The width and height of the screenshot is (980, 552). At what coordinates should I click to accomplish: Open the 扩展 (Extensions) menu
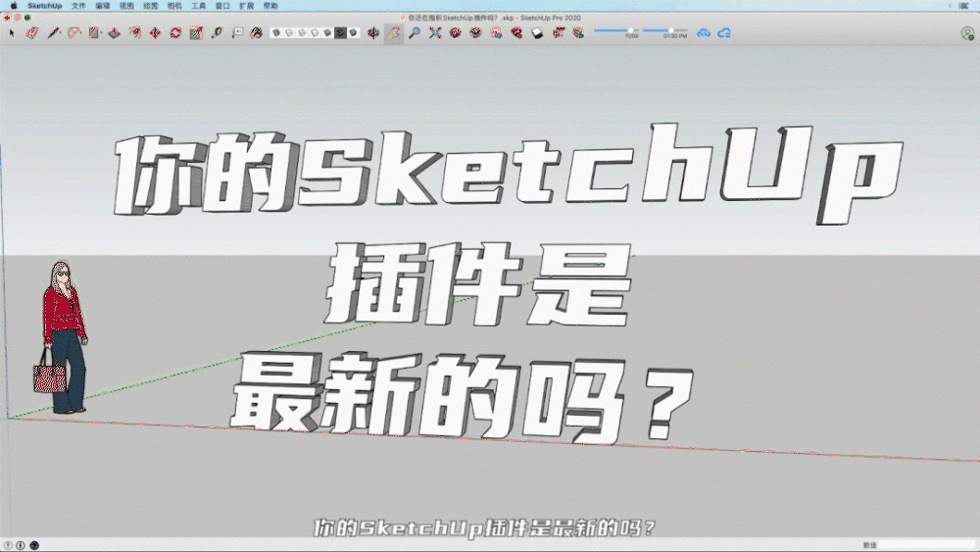click(246, 5)
